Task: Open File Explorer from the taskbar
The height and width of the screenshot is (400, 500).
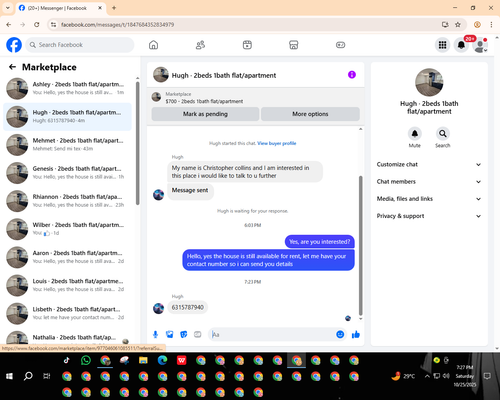Action: (x=143, y=360)
